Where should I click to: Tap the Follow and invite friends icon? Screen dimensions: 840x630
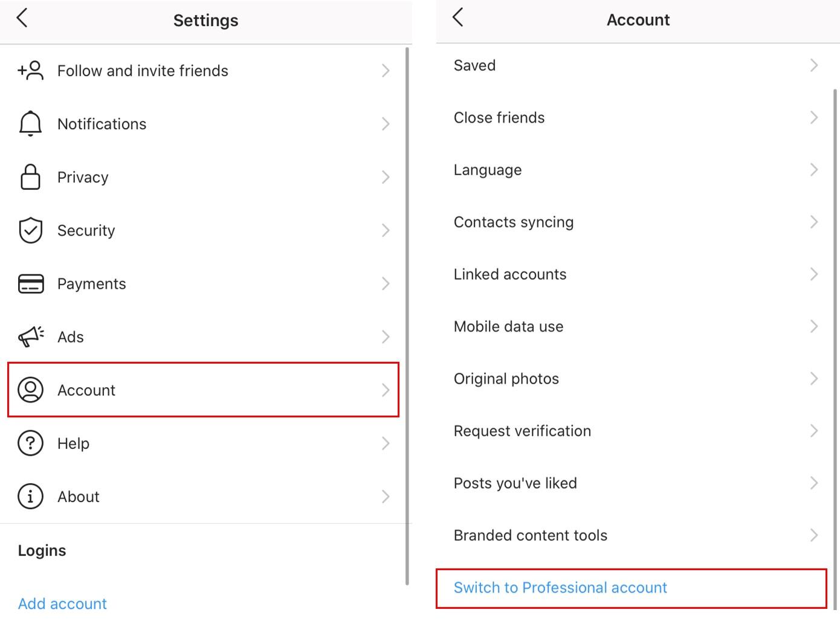coord(30,71)
